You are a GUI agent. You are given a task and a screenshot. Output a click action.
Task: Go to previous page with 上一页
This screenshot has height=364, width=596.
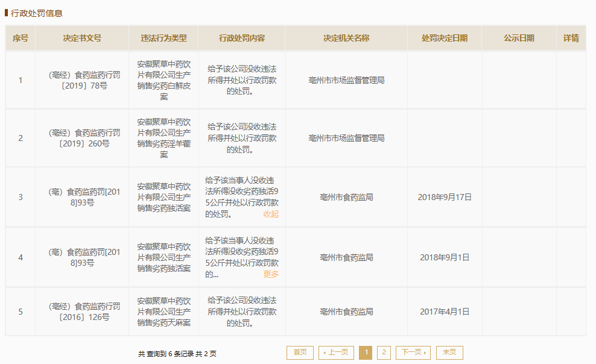(x=336, y=353)
